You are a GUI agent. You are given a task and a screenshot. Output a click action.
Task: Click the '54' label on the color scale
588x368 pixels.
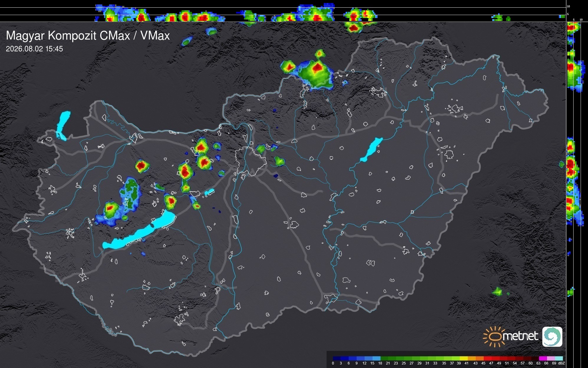515,363
